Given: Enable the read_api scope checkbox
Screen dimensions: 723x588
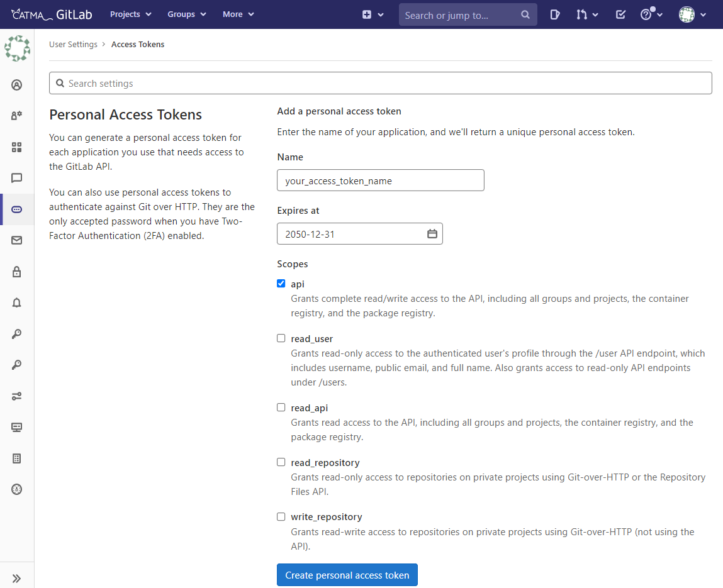Looking at the screenshot, I should pos(281,408).
